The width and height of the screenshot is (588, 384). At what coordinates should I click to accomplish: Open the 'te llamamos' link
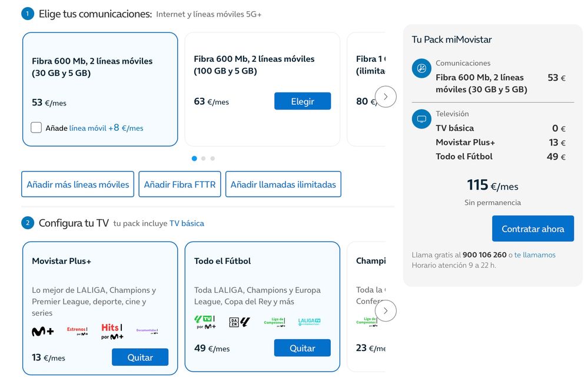click(x=535, y=255)
